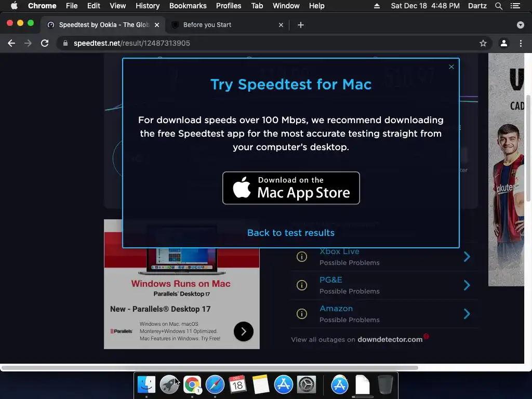This screenshot has width=532, height=399.
Task: Click Back to test results link
Action: click(291, 233)
